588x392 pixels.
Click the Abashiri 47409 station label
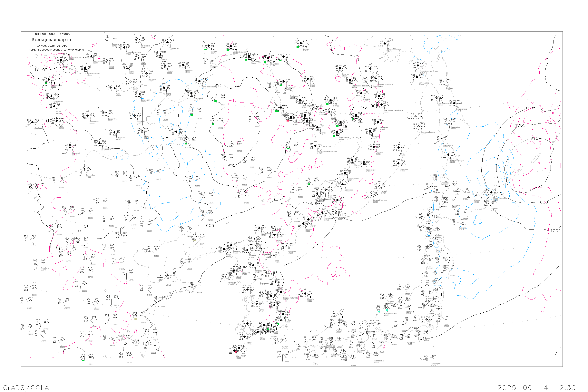coord(477,201)
